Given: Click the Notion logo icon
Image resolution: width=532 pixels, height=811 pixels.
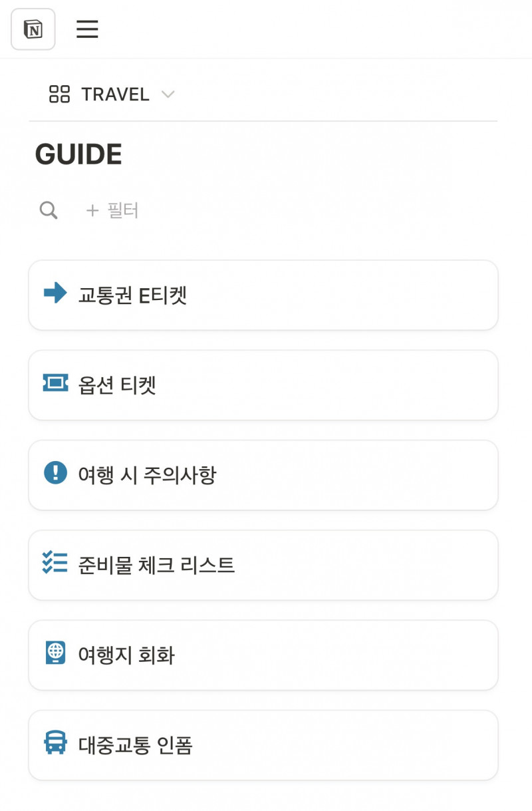Looking at the screenshot, I should click(33, 29).
